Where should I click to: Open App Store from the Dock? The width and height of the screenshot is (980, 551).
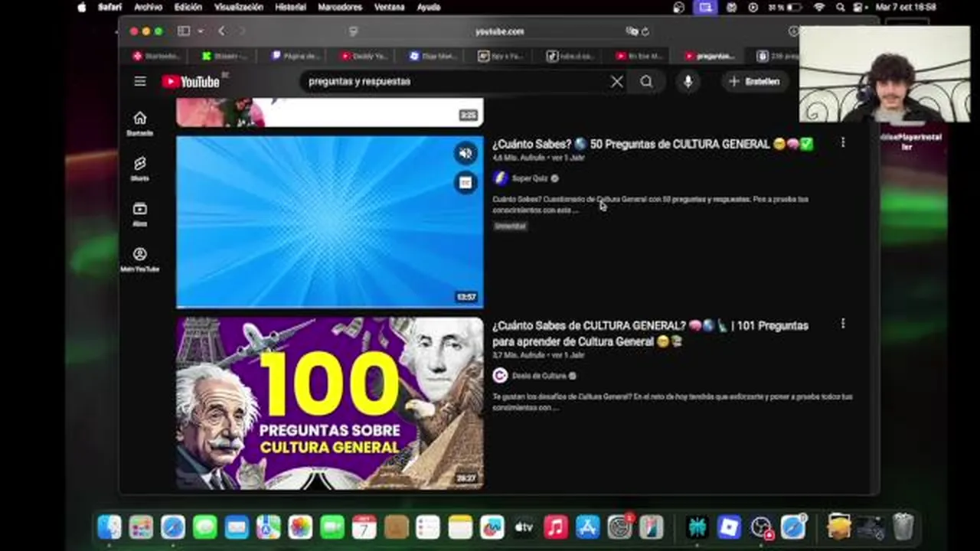[x=587, y=527]
